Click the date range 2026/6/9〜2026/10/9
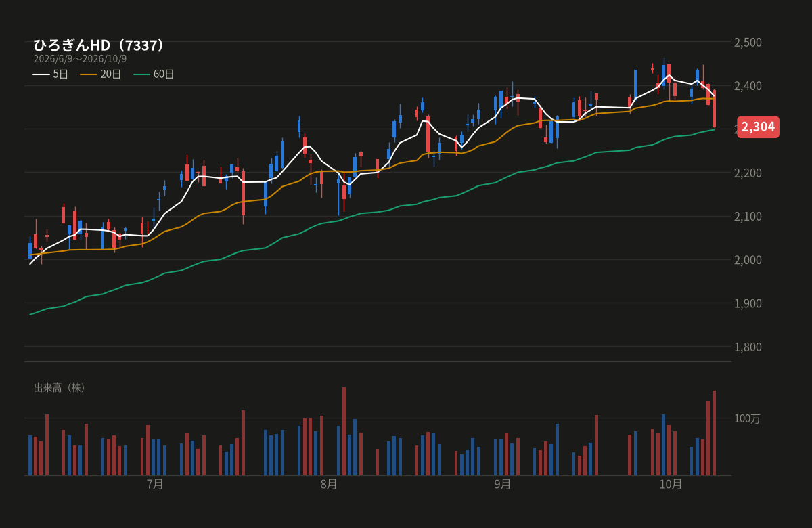 (80, 59)
